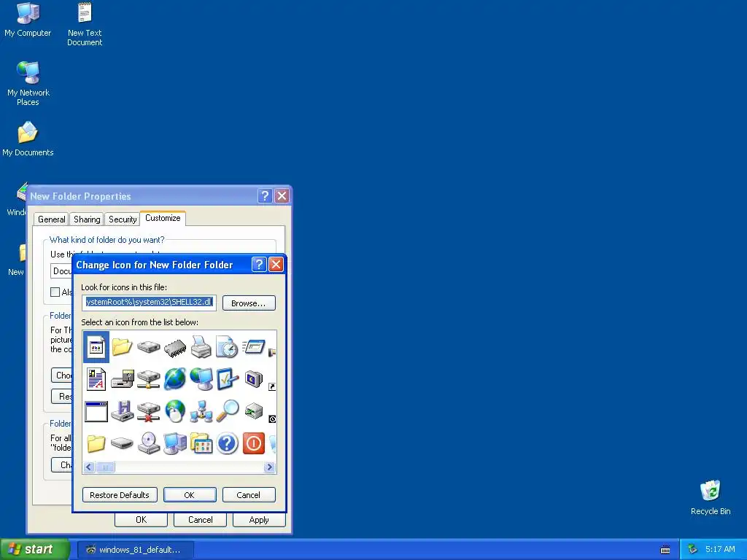Screen dimensions: 747x560
Task: Choose the drive with large floppy disk icon
Action: point(123,379)
